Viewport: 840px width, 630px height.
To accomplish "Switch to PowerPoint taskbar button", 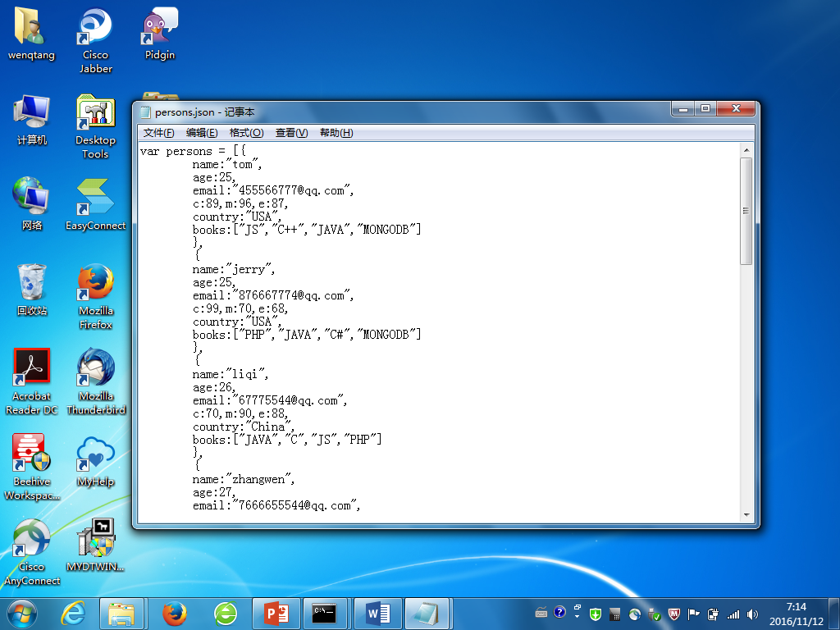I will (x=276, y=614).
